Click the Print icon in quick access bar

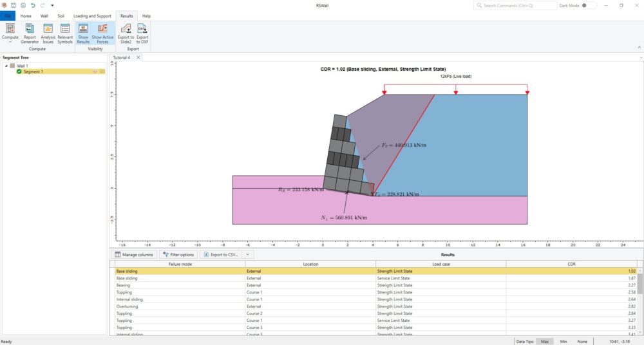[x=23, y=5]
